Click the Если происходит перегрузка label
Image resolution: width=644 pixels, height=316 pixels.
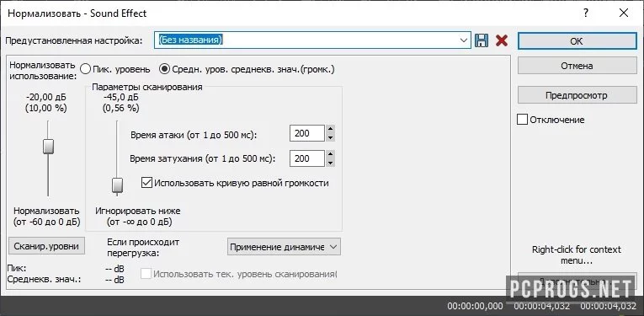click(143, 247)
